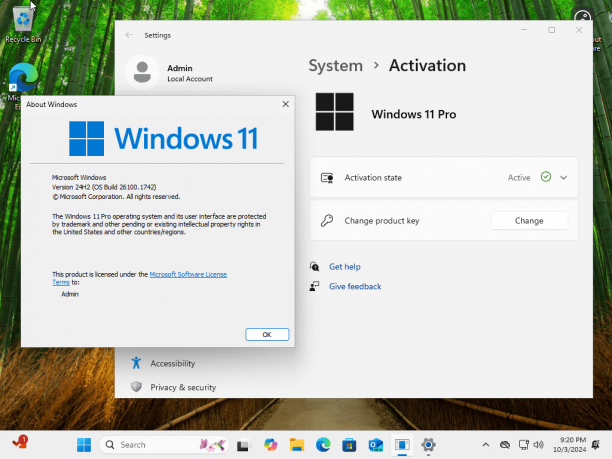The image size is (612, 459).
Task: Expand the Activation state chevron
Action: pos(563,178)
